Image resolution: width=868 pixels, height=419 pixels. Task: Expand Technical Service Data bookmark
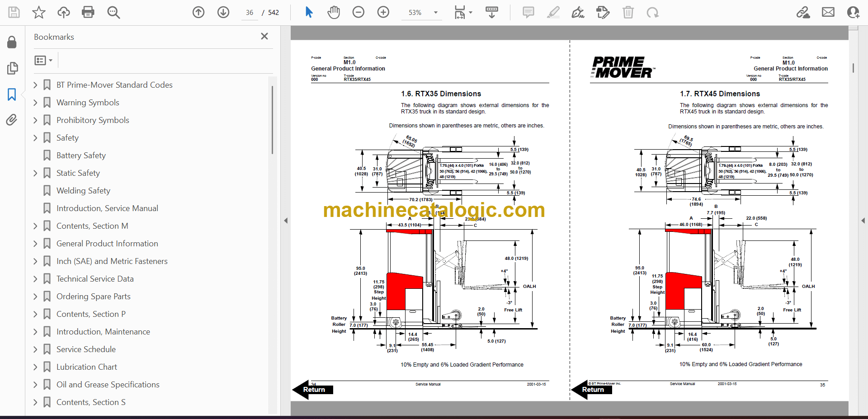36,279
